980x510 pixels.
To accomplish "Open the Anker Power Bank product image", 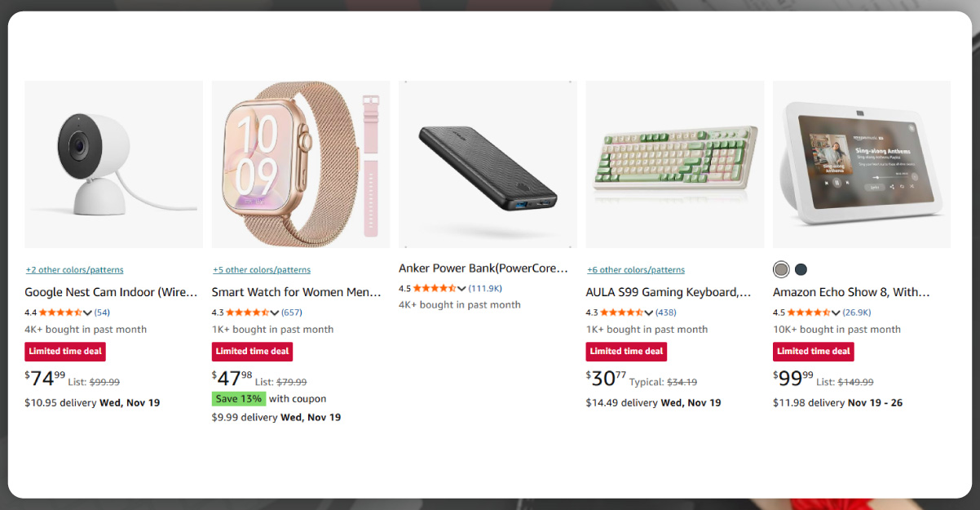I will (488, 164).
